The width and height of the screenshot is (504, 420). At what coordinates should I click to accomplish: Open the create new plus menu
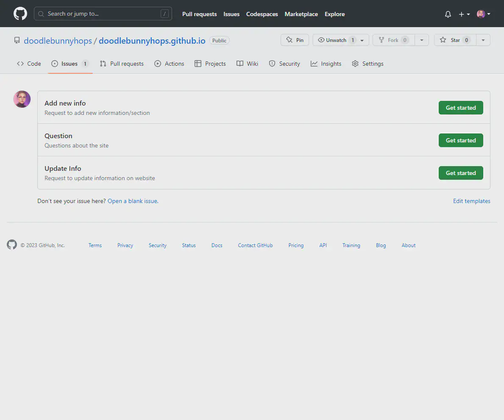[464, 14]
